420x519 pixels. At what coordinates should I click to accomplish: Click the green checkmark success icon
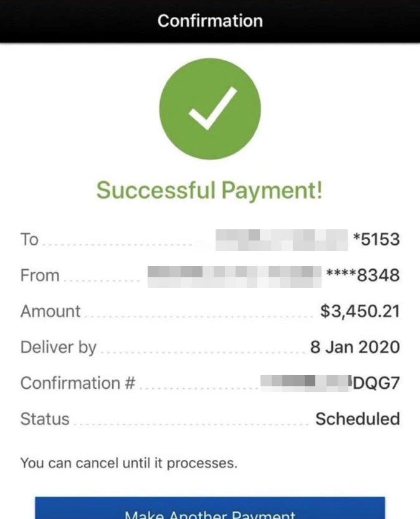(210, 109)
